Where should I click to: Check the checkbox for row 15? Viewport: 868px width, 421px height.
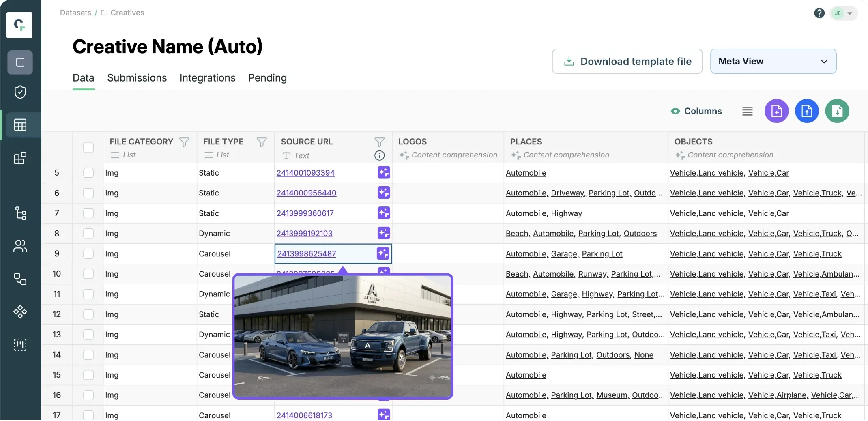[x=88, y=375]
